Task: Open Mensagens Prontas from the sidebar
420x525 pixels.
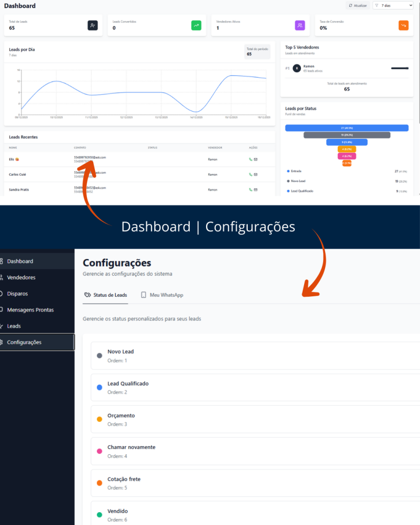Action: coord(30,310)
